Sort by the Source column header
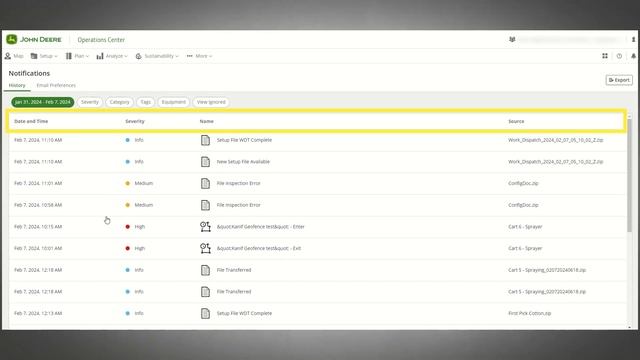The image size is (640, 360). coord(516,121)
